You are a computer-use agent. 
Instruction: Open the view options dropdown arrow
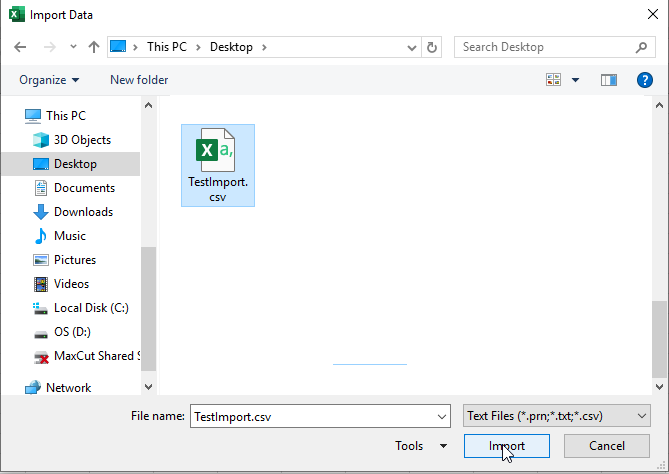[x=576, y=80]
